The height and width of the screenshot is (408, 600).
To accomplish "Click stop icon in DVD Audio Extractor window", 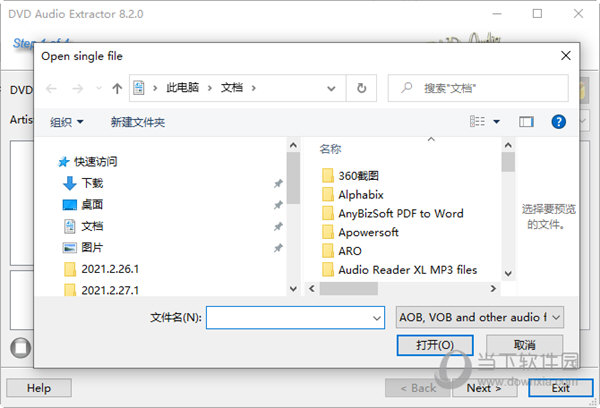I will coord(21,348).
